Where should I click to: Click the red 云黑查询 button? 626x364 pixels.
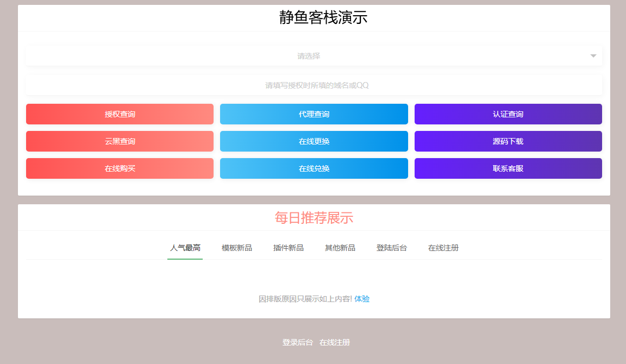pos(120,141)
